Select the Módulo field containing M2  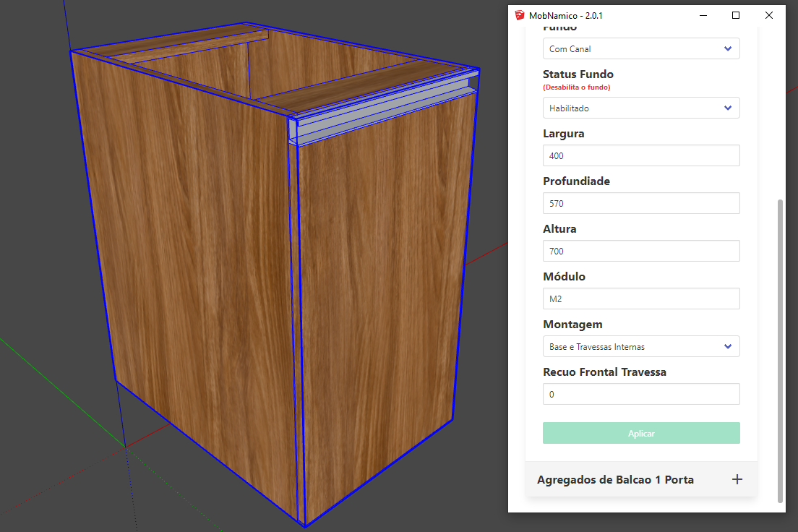point(640,299)
